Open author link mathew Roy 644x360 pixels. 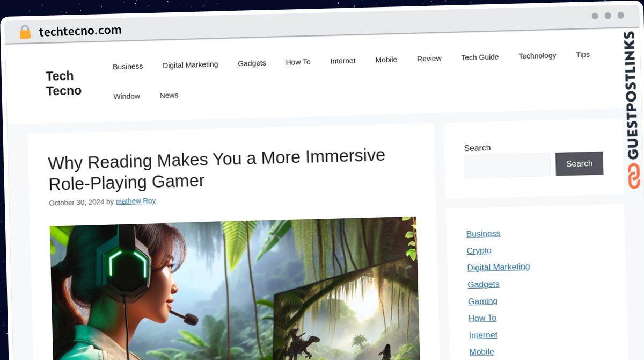pyautogui.click(x=136, y=201)
